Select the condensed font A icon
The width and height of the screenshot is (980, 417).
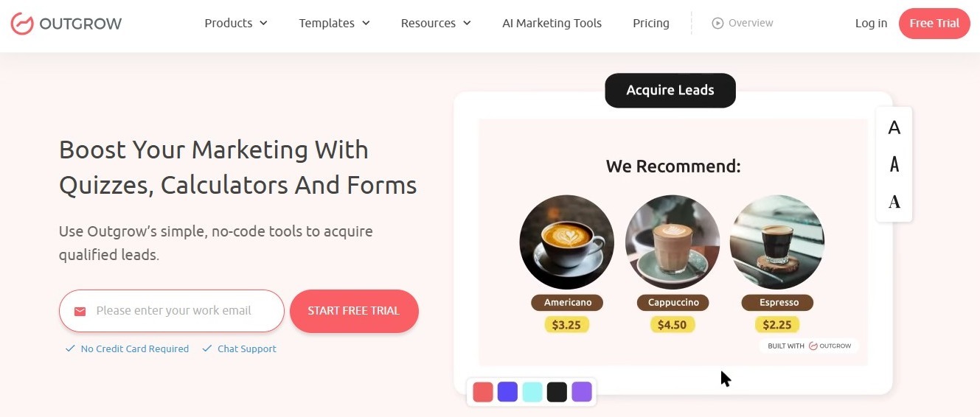pos(894,164)
